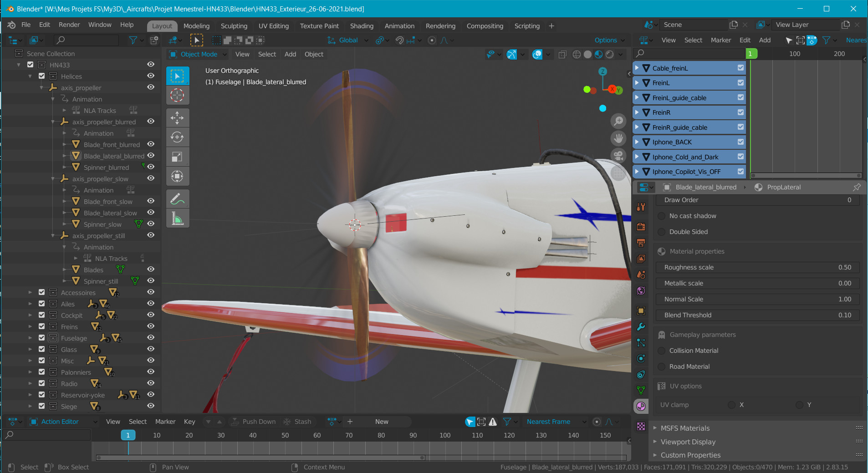
Task: Toggle X-ray display in viewport header
Action: (562, 54)
